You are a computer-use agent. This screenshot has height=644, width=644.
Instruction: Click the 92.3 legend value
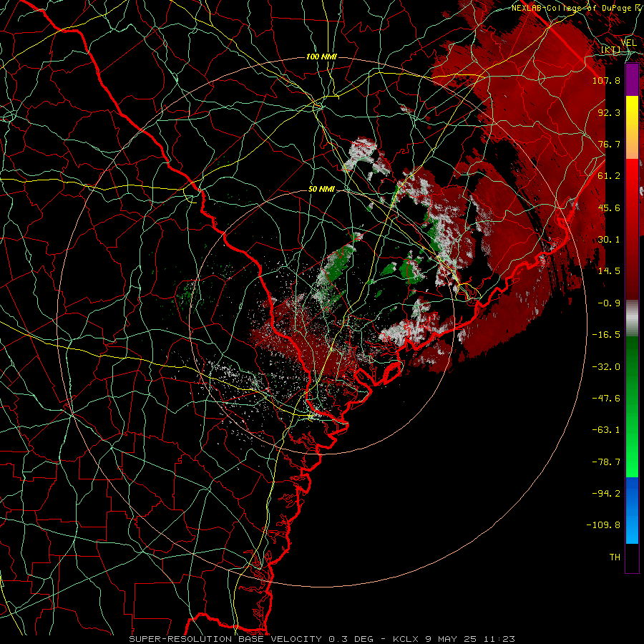coord(609,112)
